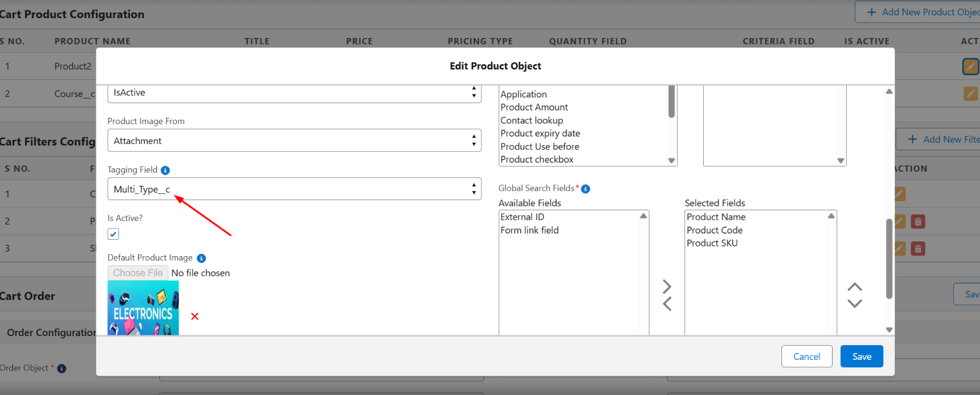980x395 pixels.
Task: Click the electronics product image thumbnail
Action: click(143, 308)
